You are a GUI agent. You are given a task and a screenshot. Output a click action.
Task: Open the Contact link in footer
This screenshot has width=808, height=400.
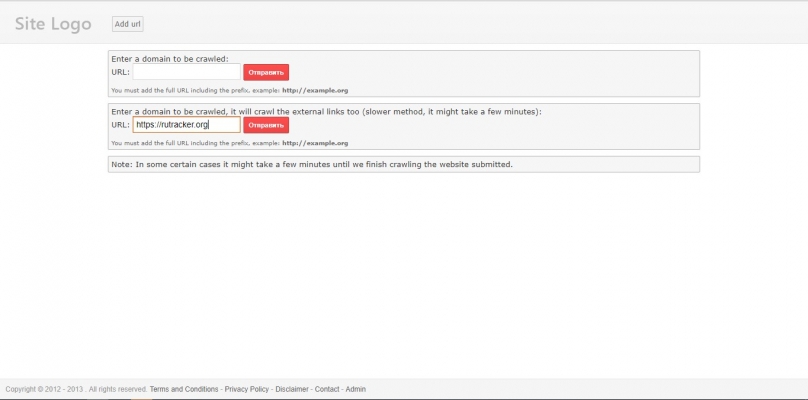[327, 389]
